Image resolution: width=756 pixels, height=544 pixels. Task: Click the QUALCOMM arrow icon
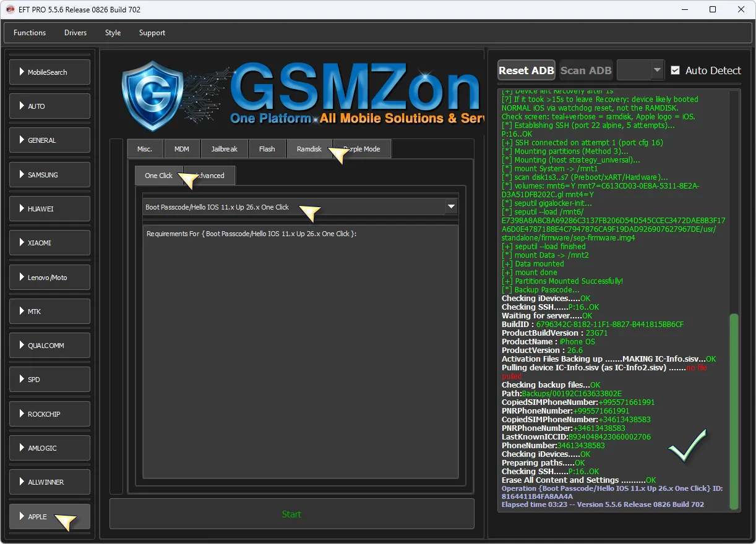[x=22, y=346]
